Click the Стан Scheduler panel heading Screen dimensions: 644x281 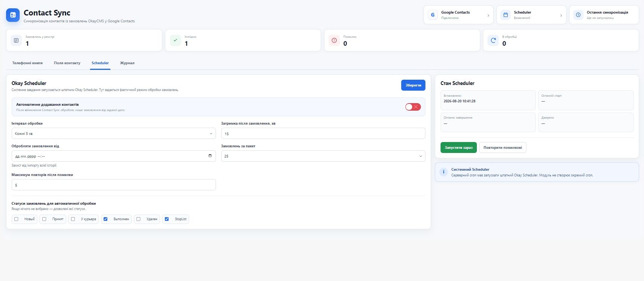(457, 83)
